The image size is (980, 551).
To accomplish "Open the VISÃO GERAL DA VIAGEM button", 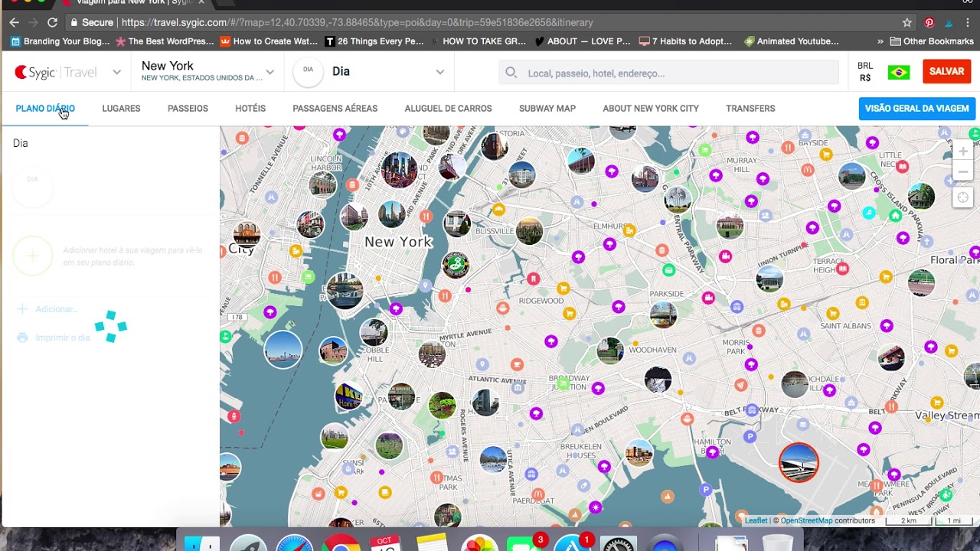I will (x=917, y=108).
